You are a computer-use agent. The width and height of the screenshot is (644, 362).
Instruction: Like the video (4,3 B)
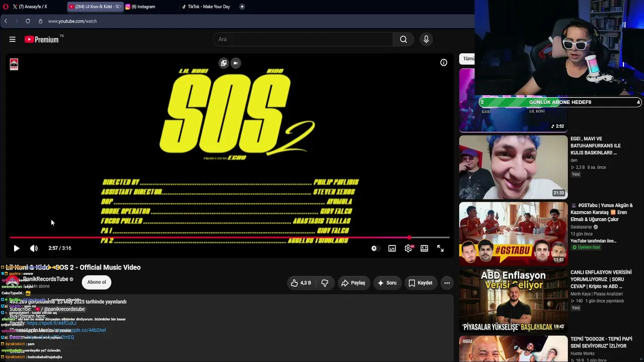coord(301,283)
